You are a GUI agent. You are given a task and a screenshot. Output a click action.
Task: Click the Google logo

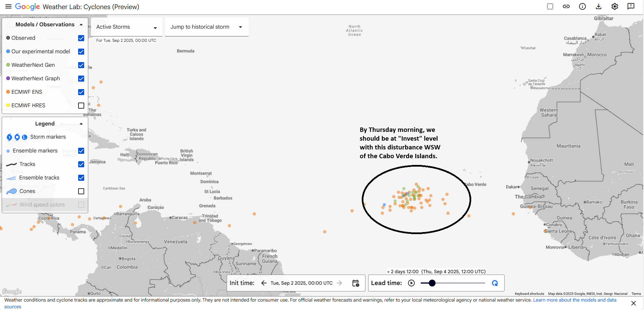coord(28,7)
